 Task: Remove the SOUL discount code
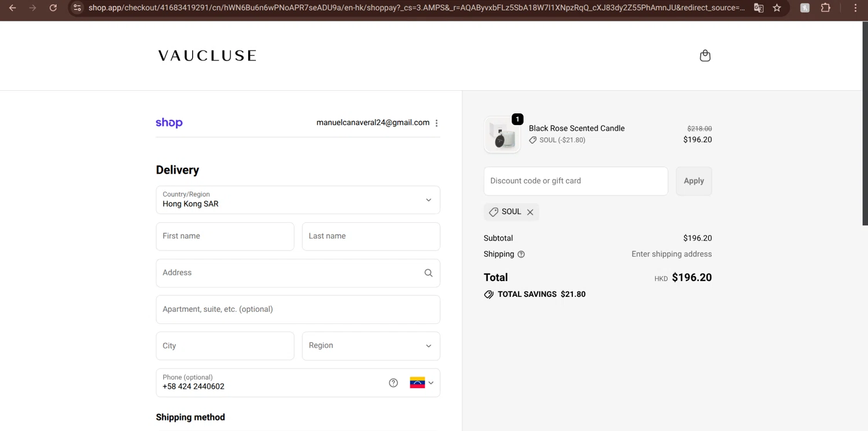[530, 212]
